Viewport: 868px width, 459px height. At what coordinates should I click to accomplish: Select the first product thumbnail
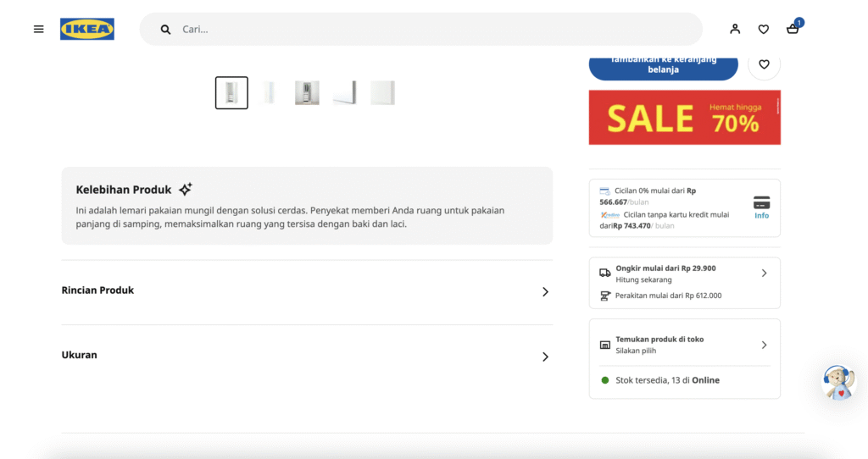[231, 93]
